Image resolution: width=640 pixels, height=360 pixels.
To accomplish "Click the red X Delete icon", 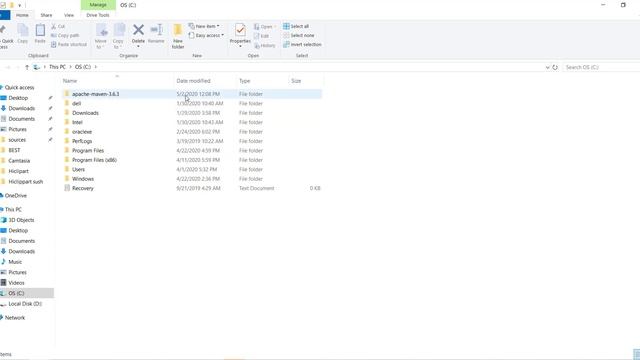I will (138, 30).
